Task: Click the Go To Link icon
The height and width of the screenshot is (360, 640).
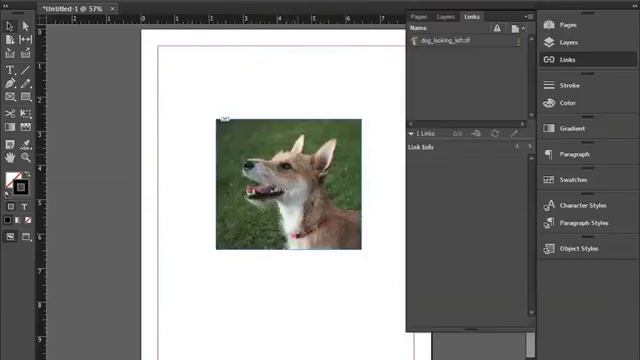Action: tap(476, 133)
